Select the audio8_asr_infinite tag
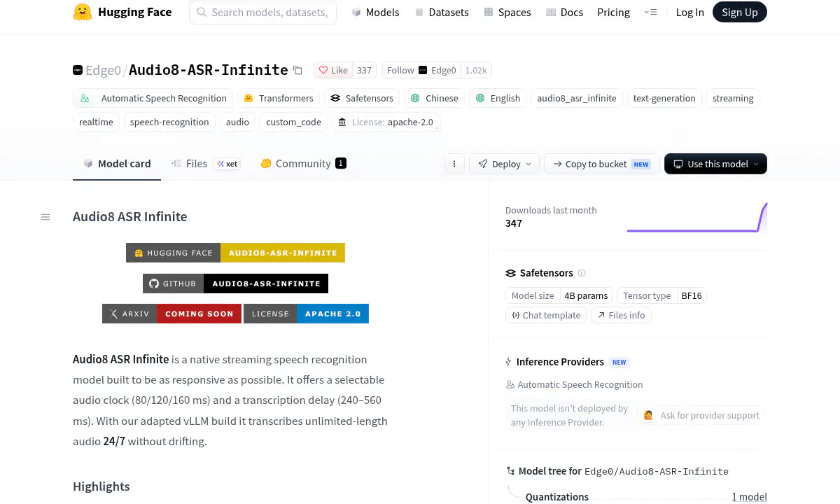This screenshot has height=504, width=840. (x=577, y=98)
